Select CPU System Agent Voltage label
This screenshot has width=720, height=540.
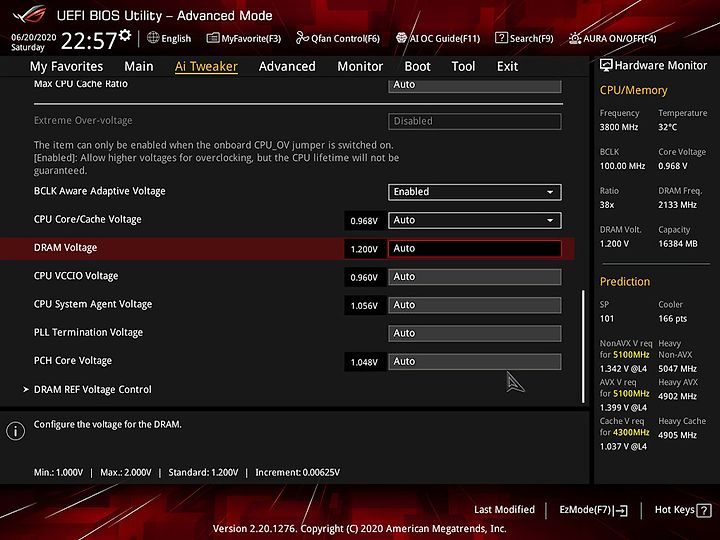93,304
